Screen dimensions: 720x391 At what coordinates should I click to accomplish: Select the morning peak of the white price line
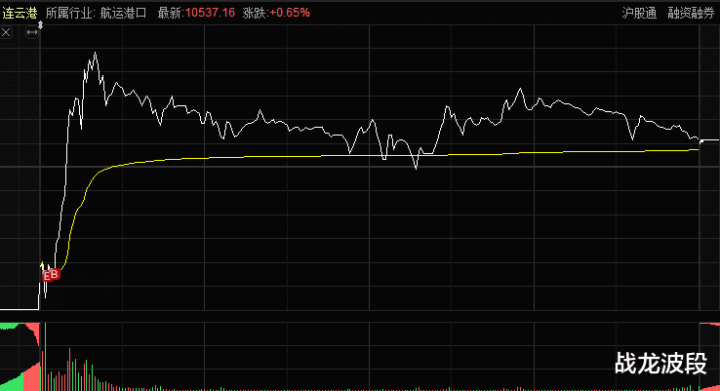[95, 53]
